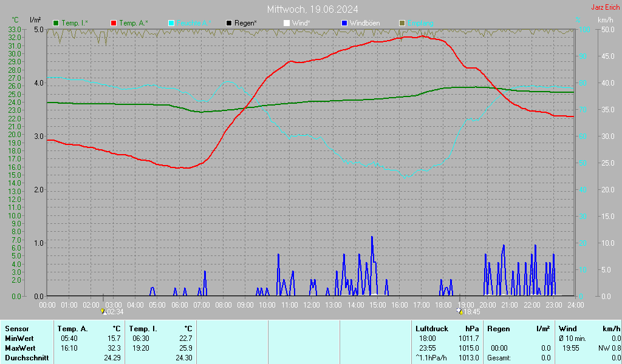This screenshot has width=622, height=364.
Task: Click the pressure minimum value '1011.7'
Action: pos(468,339)
